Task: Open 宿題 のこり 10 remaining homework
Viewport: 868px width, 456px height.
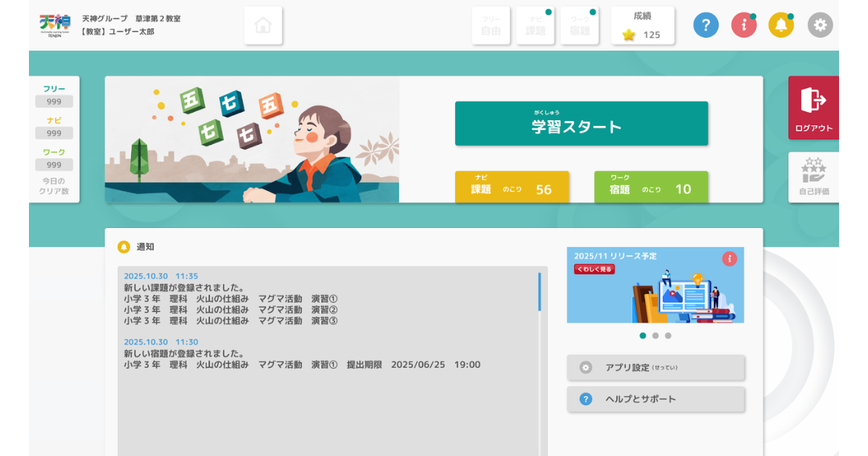Action: (x=650, y=187)
